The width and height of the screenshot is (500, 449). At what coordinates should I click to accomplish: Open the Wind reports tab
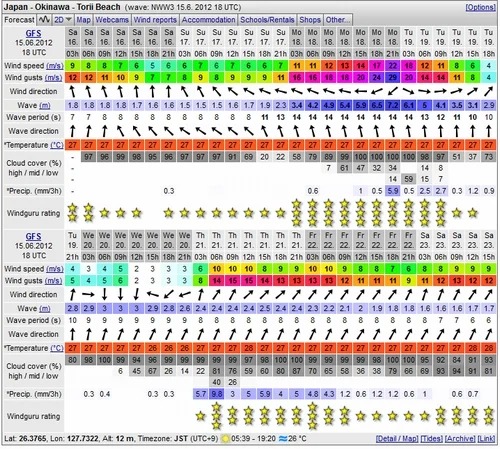[x=155, y=20]
